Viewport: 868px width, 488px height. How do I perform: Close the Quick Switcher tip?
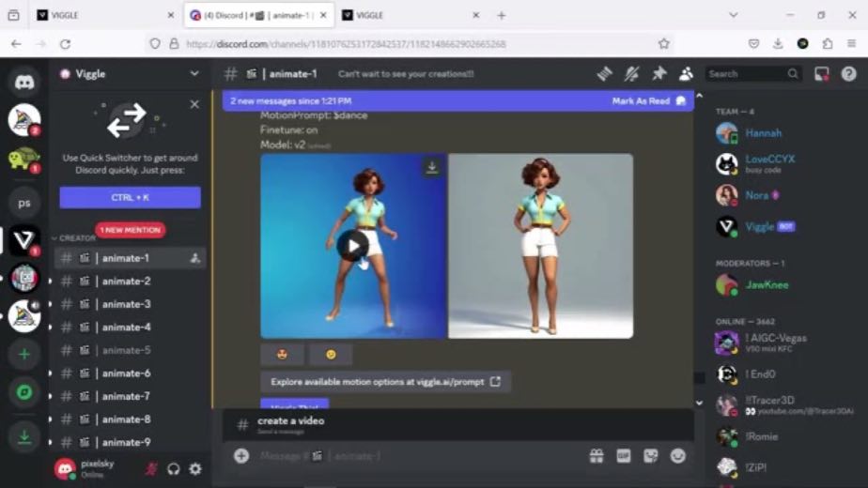click(194, 104)
